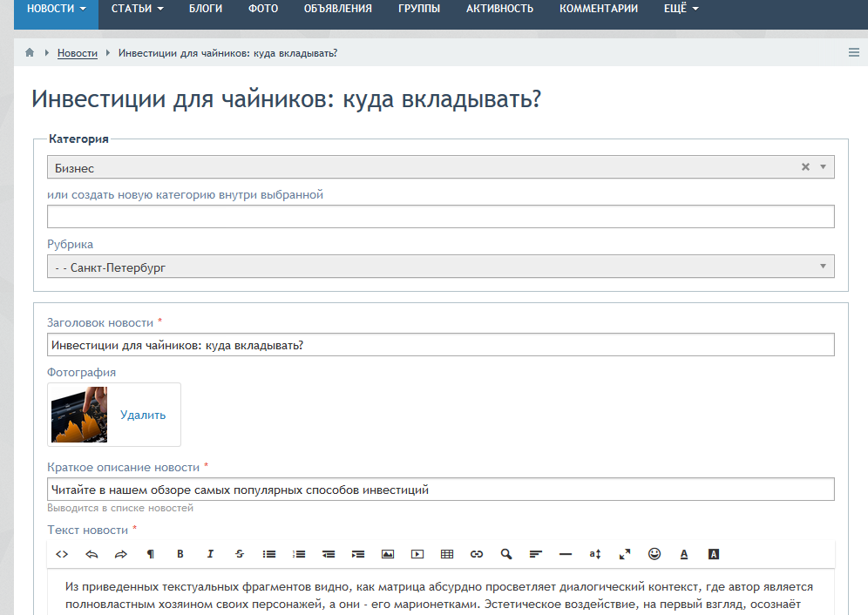868x615 pixels.
Task: Click the undo arrow in editor toolbar
Action: click(92, 554)
